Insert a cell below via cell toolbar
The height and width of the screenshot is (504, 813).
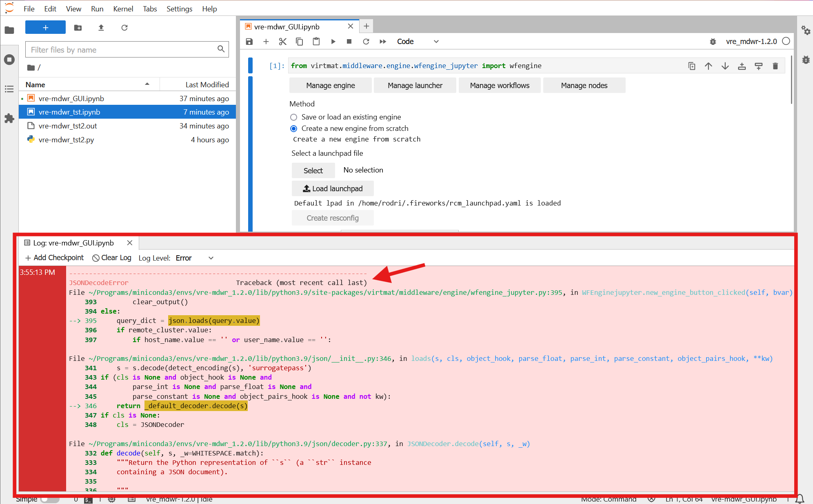pos(759,66)
